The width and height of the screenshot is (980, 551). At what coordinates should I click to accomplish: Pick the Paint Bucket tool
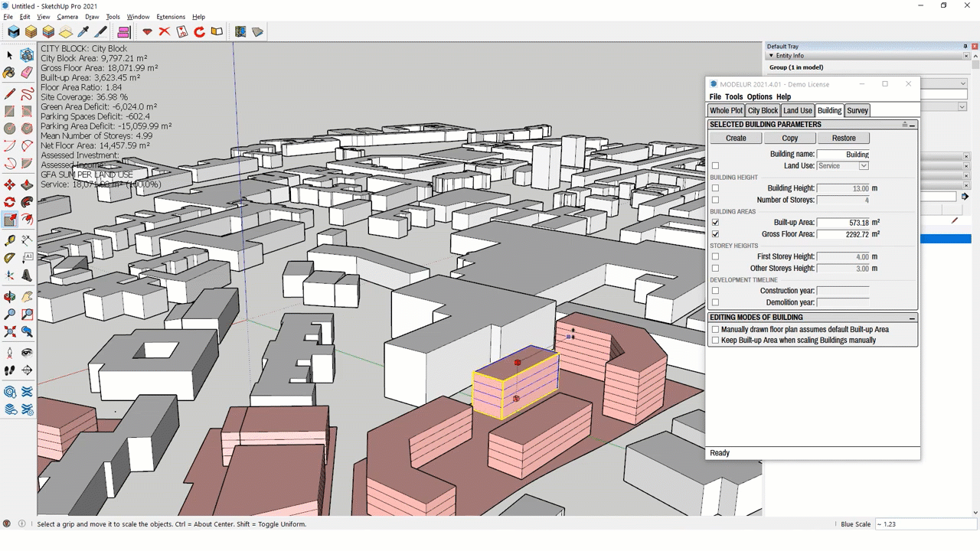pyautogui.click(x=10, y=73)
